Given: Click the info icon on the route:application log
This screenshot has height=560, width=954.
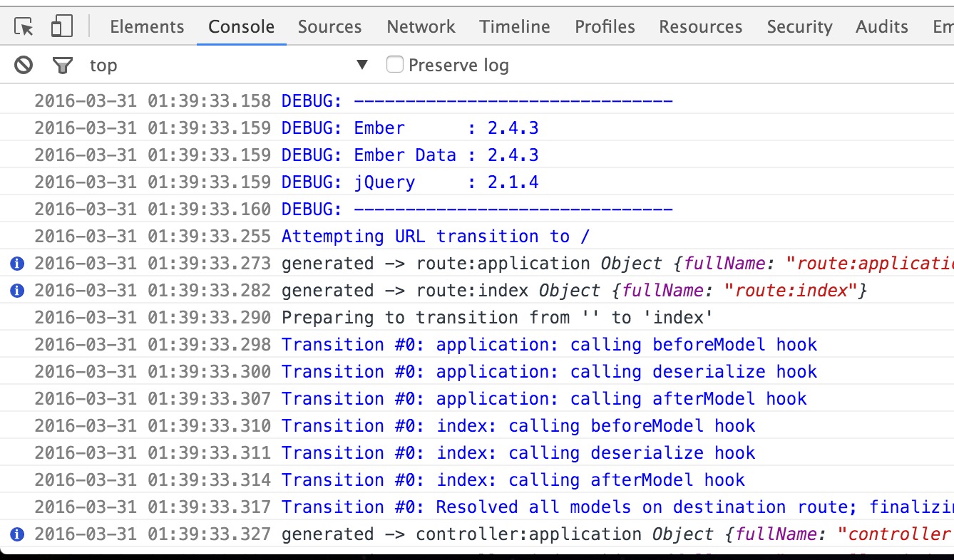Looking at the screenshot, I should coord(16,263).
